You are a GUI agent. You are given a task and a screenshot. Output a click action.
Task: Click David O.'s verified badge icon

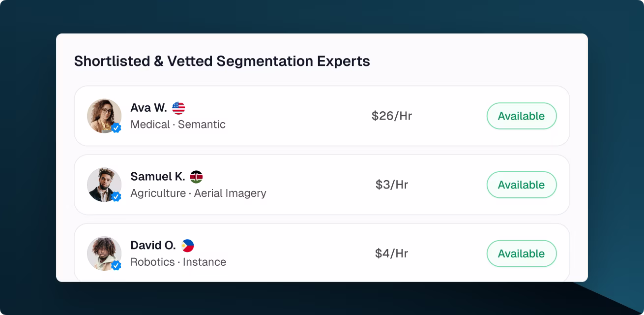[117, 266]
